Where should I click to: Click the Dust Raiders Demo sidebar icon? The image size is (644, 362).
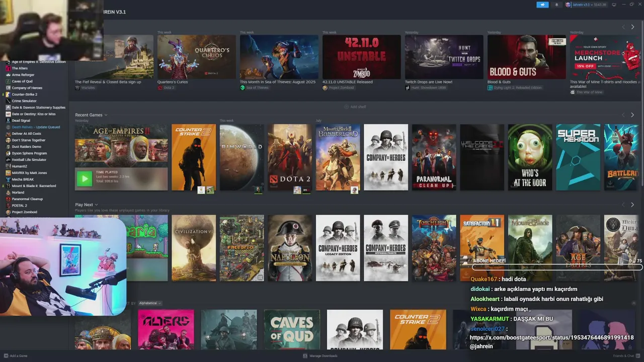[8, 147]
